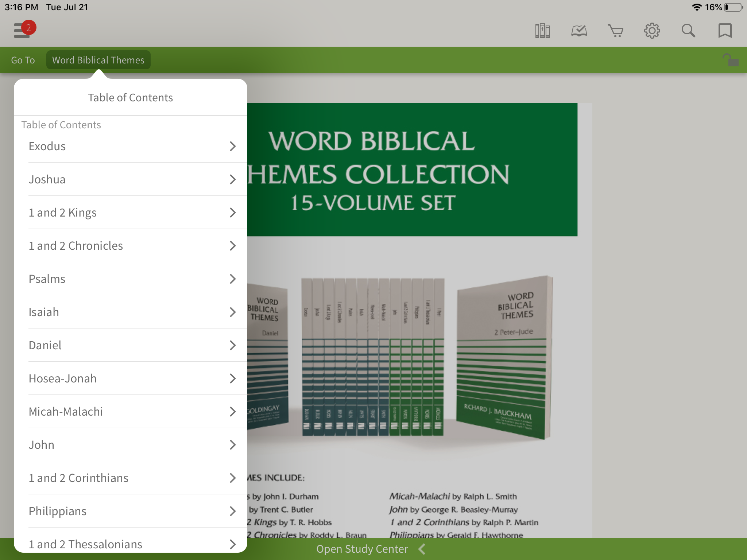Expand the 1 and 2 Chronicles chevron
747x560 pixels.
(x=233, y=246)
